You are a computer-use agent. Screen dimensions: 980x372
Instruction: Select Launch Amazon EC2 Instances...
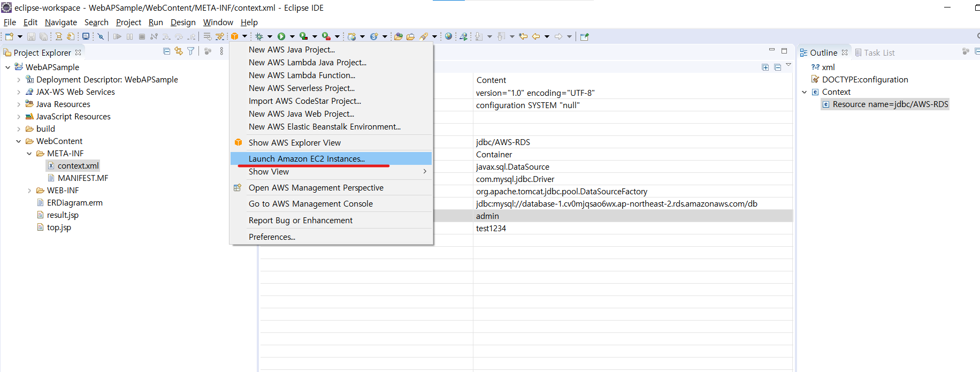(x=331, y=158)
